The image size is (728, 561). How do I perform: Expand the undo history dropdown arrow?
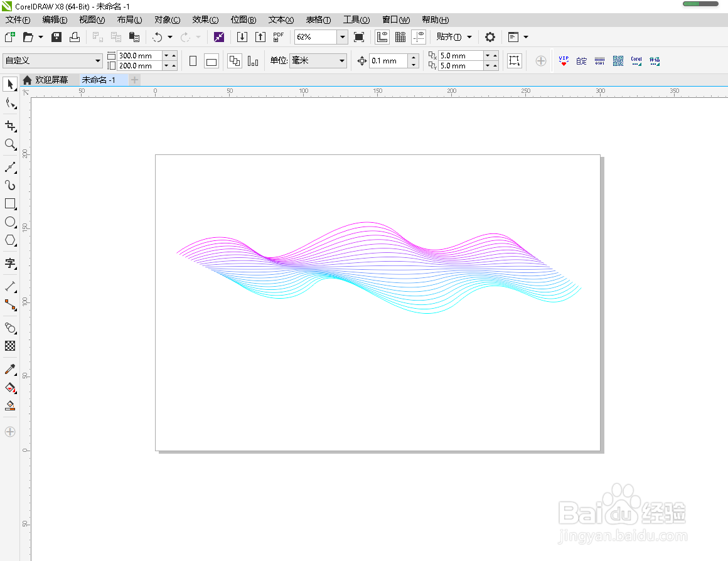(x=170, y=37)
